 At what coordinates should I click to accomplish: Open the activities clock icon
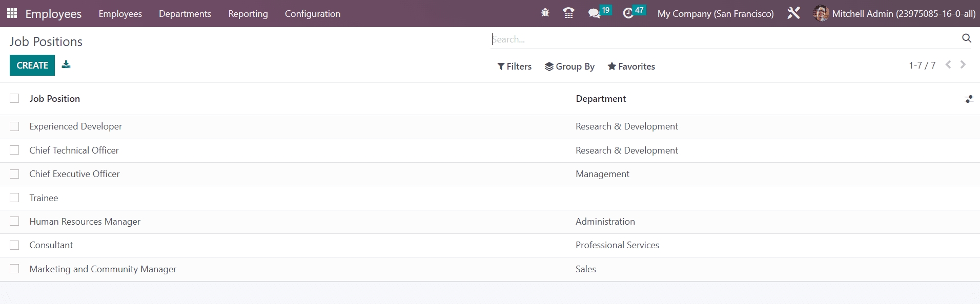point(628,13)
